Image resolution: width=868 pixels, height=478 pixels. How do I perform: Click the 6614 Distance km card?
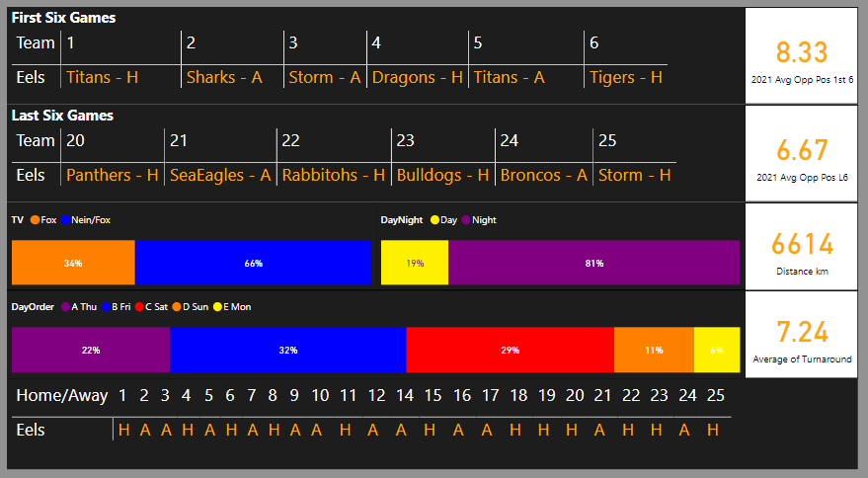[x=802, y=247]
